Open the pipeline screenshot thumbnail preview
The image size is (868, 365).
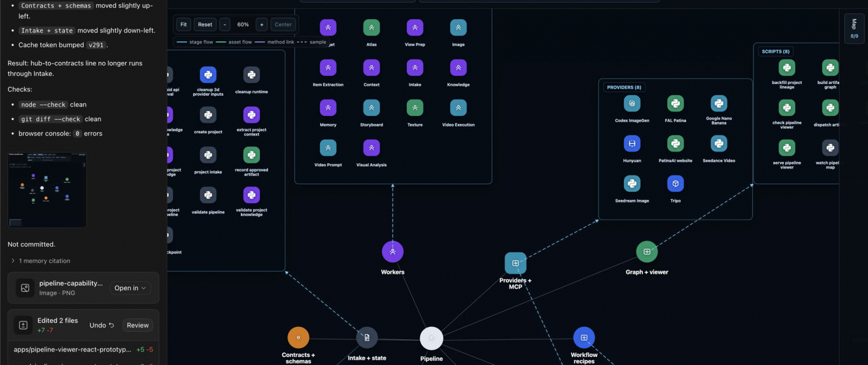pyautogui.click(x=47, y=191)
